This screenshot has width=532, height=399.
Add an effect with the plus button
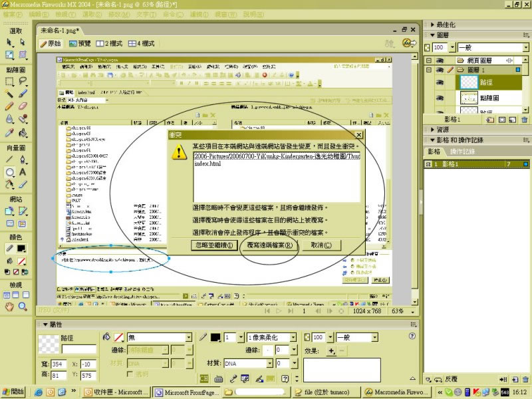(x=331, y=351)
